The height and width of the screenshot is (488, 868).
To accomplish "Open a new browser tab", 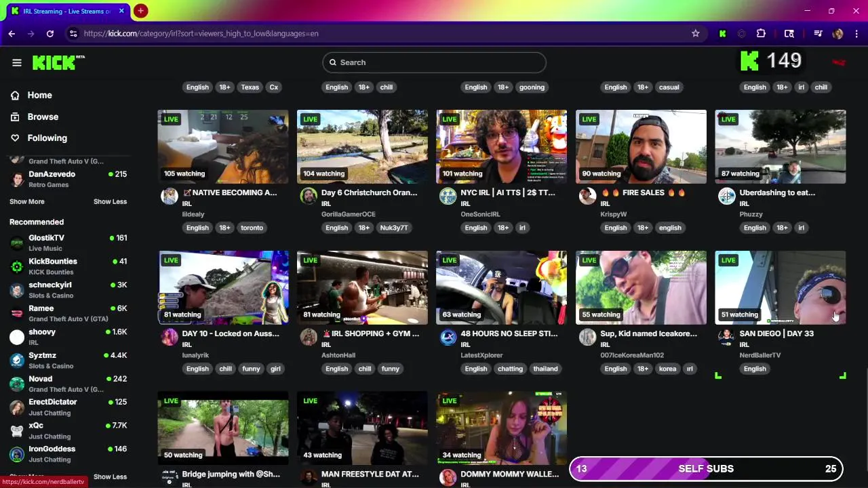I will tap(140, 11).
